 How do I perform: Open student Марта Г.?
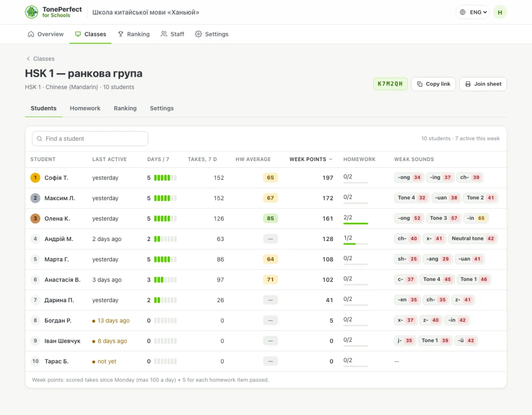[x=57, y=259]
